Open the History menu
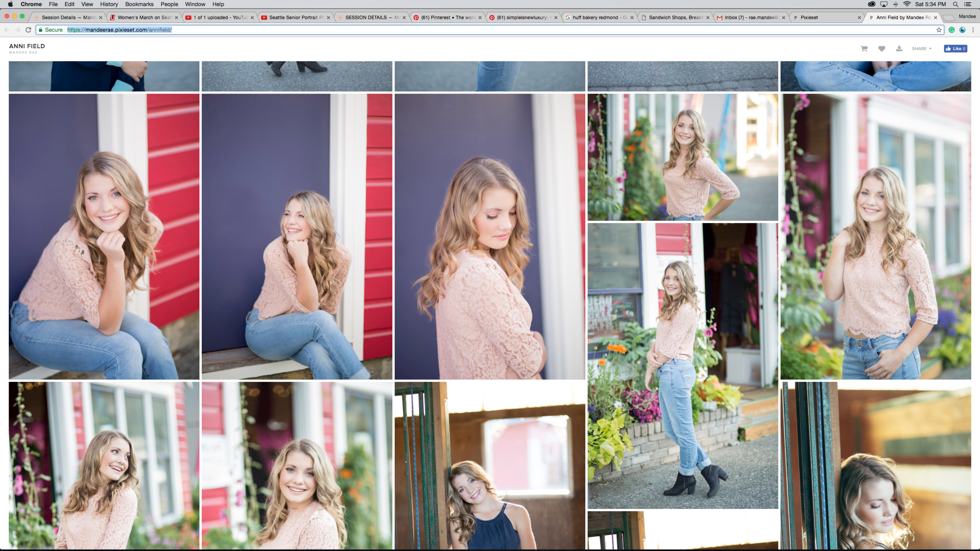Image resolution: width=980 pixels, height=551 pixels. (109, 4)
